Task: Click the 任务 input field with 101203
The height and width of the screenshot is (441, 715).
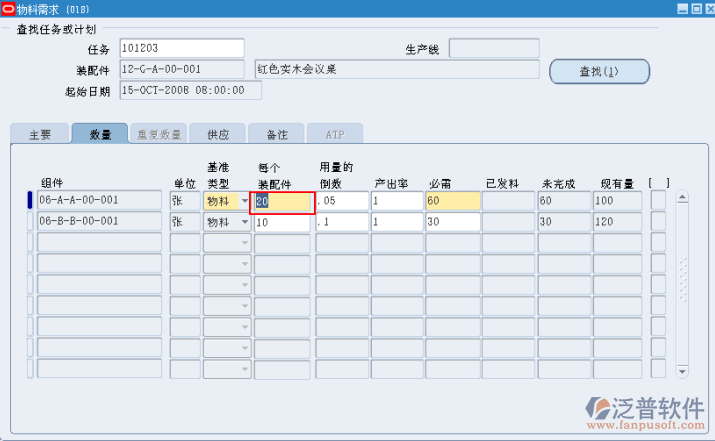Action: [x=180, y=48]
